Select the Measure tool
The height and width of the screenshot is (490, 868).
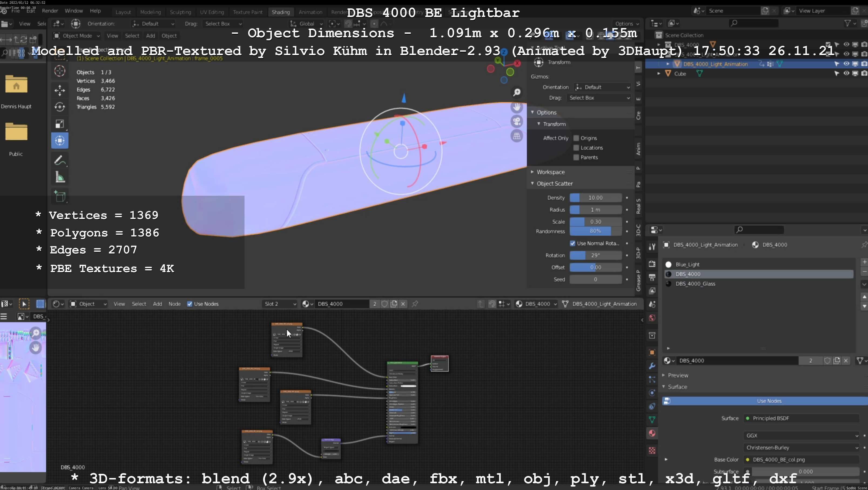(x=60, y=177)
